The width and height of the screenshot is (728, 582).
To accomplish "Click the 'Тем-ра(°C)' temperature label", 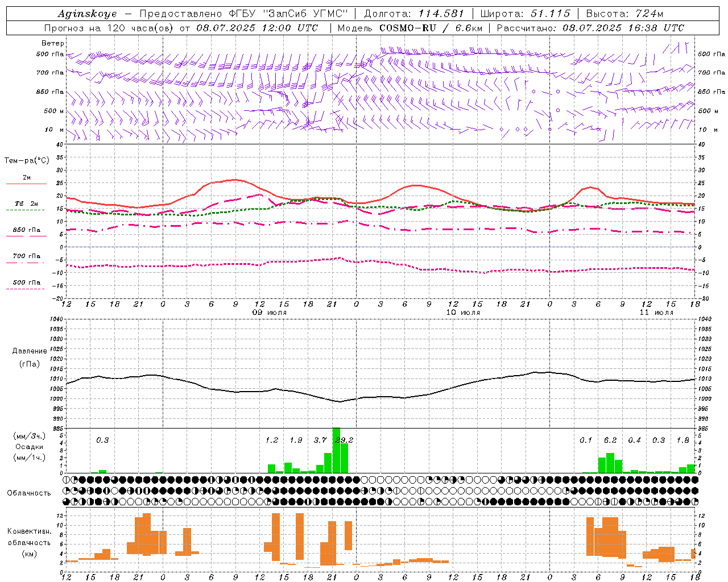I will 27,161.
